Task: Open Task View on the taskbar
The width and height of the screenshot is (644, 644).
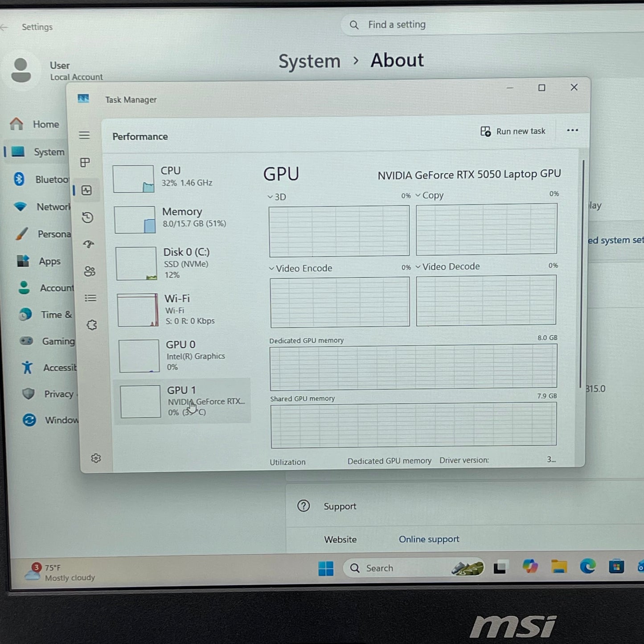Action: coord(500,567)
